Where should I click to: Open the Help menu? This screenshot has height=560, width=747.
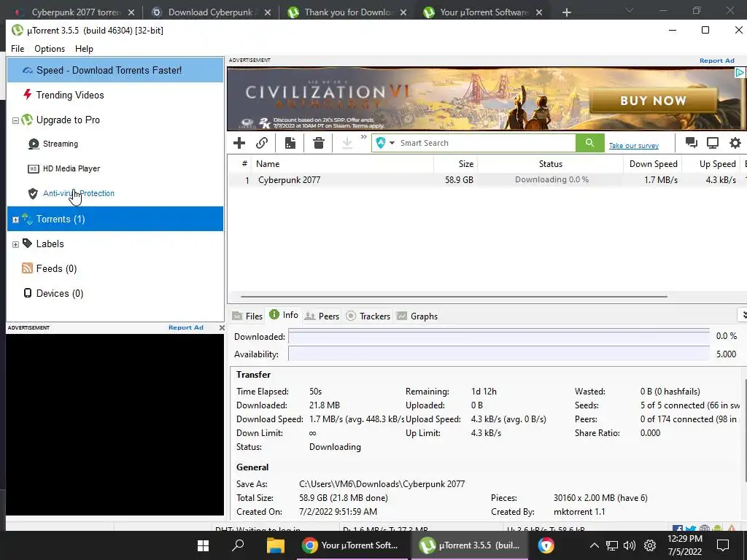84,49
